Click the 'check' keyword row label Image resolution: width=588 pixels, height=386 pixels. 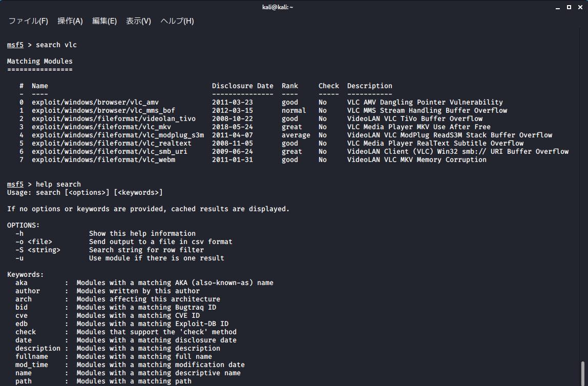26,332
